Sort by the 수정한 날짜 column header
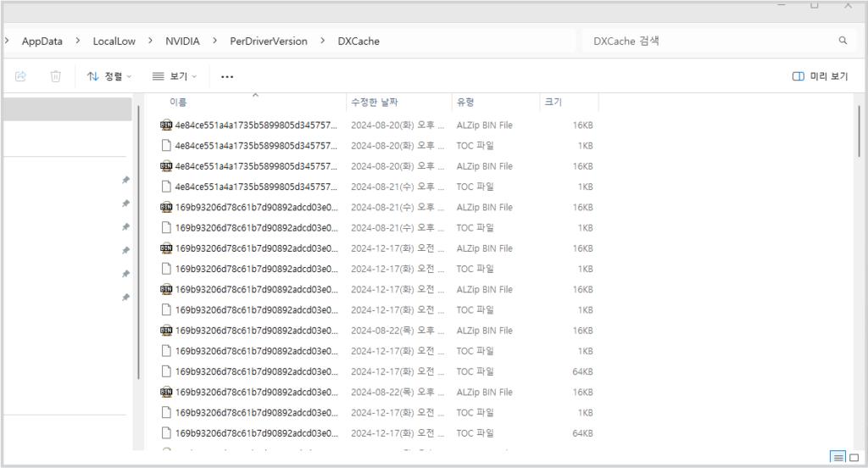Image resolution: width=868 pixels, height=468 pixels. click(374, 102)
